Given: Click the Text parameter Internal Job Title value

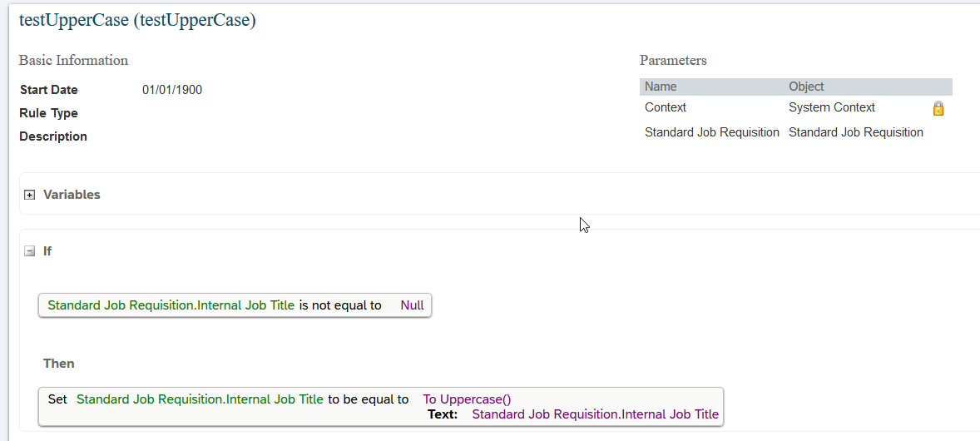Looking at the screenshot, I should (596, 414).
